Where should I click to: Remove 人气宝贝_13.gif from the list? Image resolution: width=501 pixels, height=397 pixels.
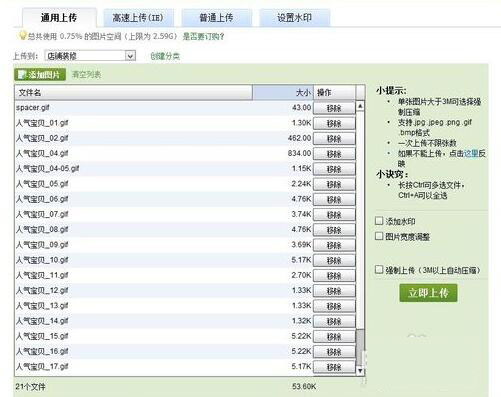point(334,306)
